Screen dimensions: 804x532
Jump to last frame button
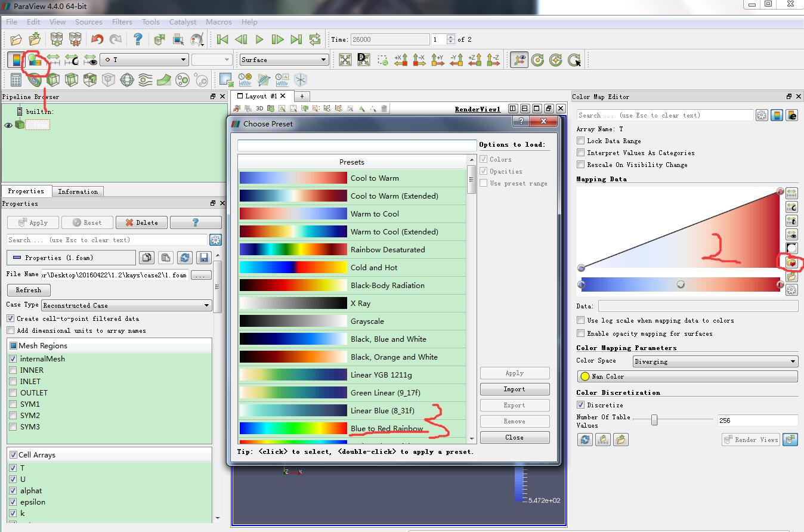(296, 39)
